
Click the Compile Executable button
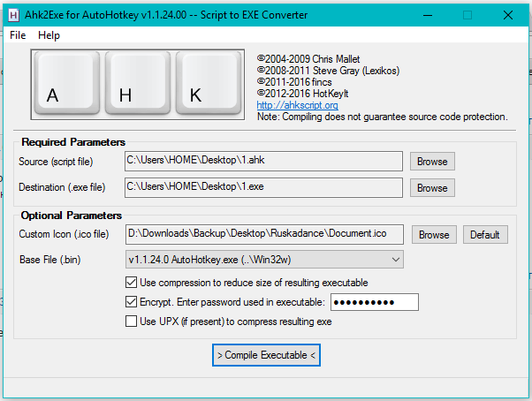pos(266,355)
